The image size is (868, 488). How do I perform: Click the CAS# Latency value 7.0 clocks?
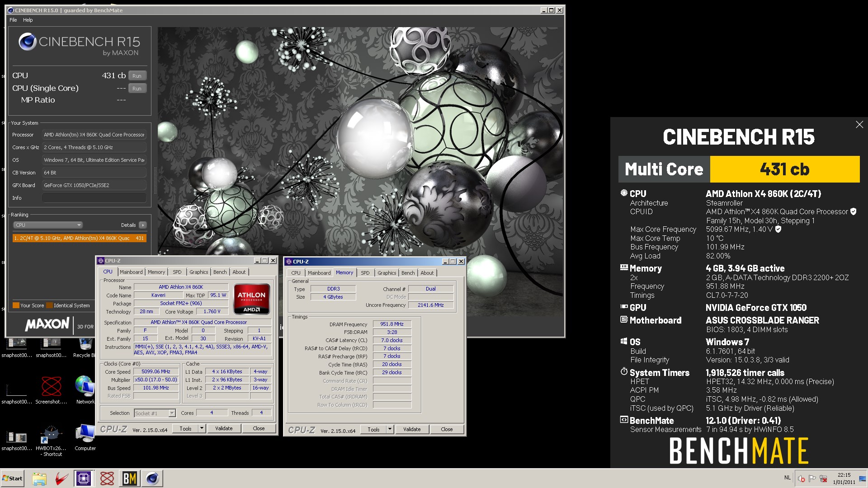[x=392, y=340]
